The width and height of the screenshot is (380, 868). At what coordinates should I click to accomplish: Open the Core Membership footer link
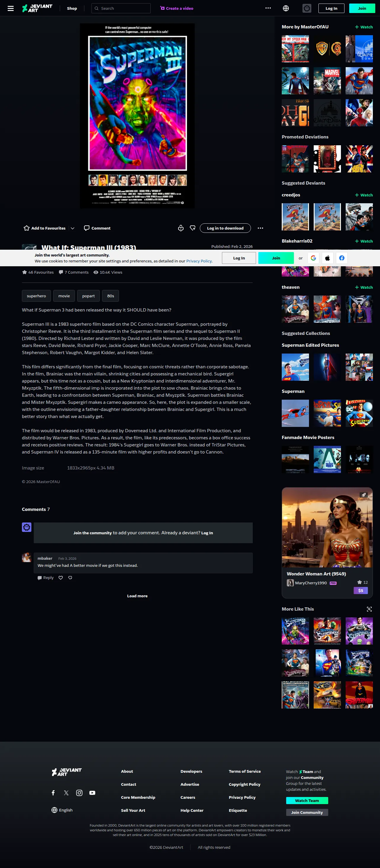pos(138,797)
